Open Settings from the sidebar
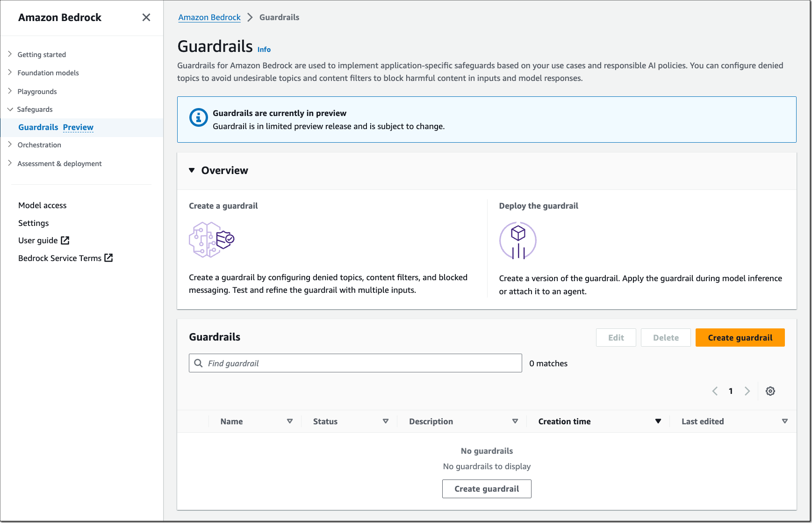Image resolution: width=812 pixels, height=523 pixels. 33,223
